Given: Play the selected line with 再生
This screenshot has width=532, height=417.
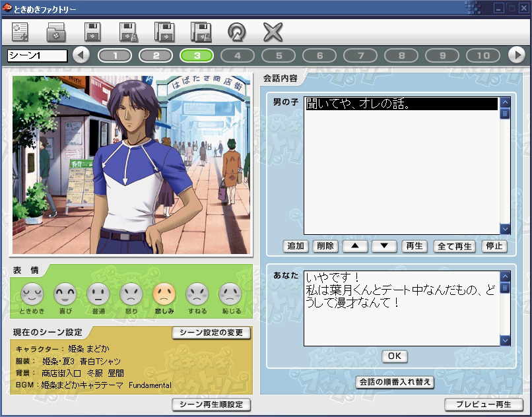Looking at the screenshot, I should [x=415, y=246].
